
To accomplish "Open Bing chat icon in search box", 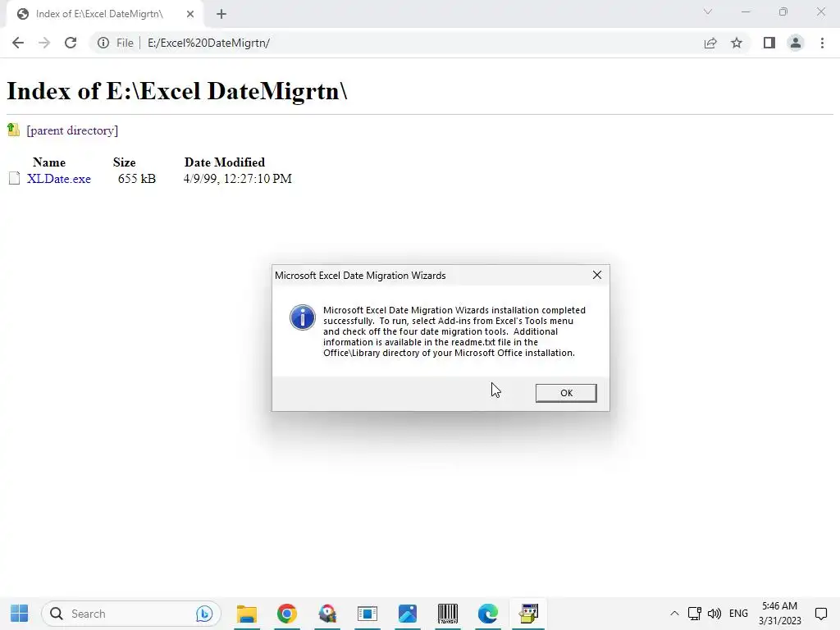I will 204,614.
